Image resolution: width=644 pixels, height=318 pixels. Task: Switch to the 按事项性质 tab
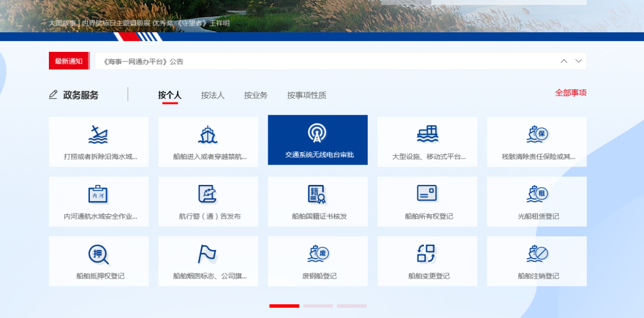point(307,95)
